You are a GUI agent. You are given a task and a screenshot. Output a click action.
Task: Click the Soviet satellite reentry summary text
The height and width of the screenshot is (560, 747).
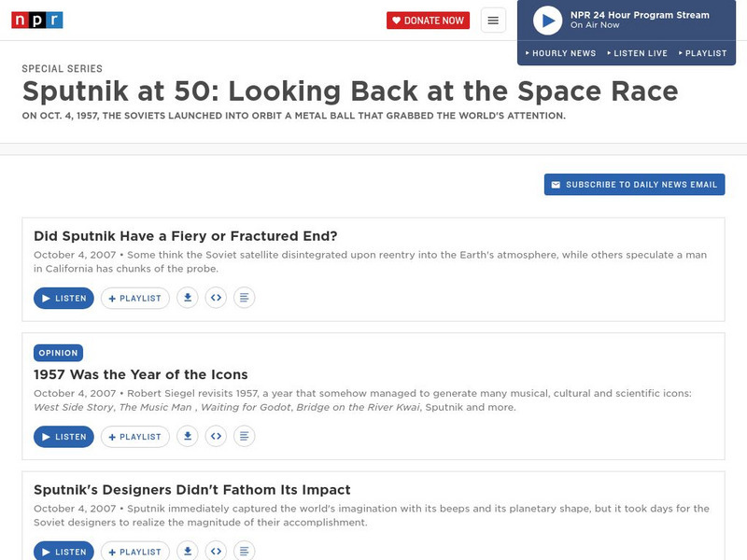(x=370, y=262)
